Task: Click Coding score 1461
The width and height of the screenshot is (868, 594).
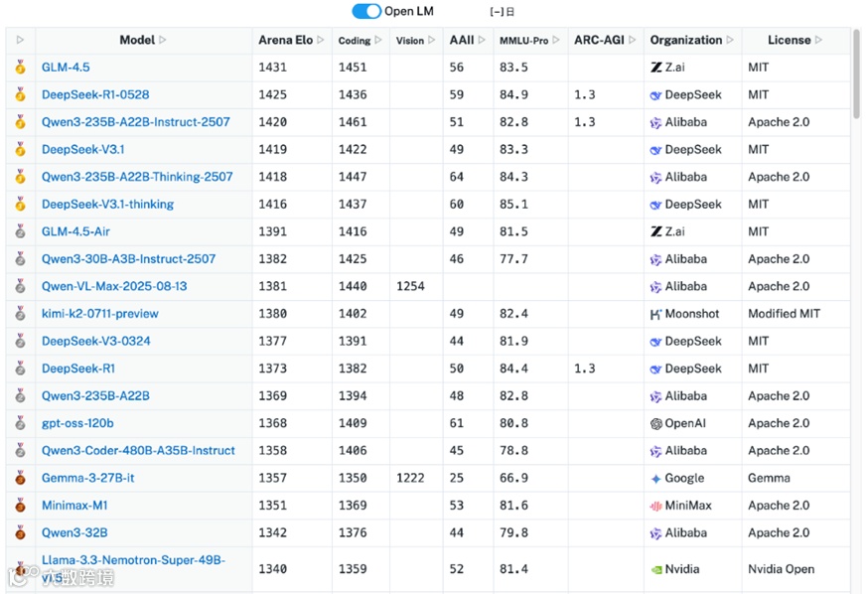Action: pos(353,122)
